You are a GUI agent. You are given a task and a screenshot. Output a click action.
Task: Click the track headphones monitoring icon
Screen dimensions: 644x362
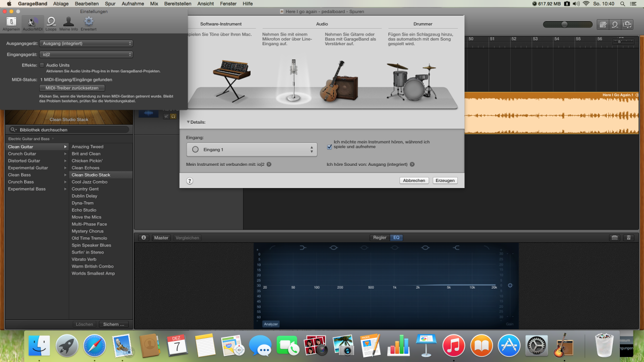point(173,117)
